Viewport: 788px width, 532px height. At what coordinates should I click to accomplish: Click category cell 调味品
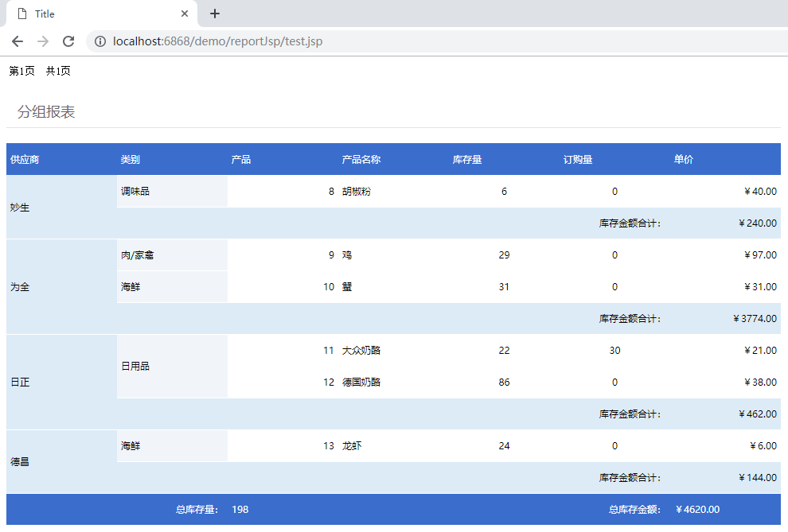(172, 191)
